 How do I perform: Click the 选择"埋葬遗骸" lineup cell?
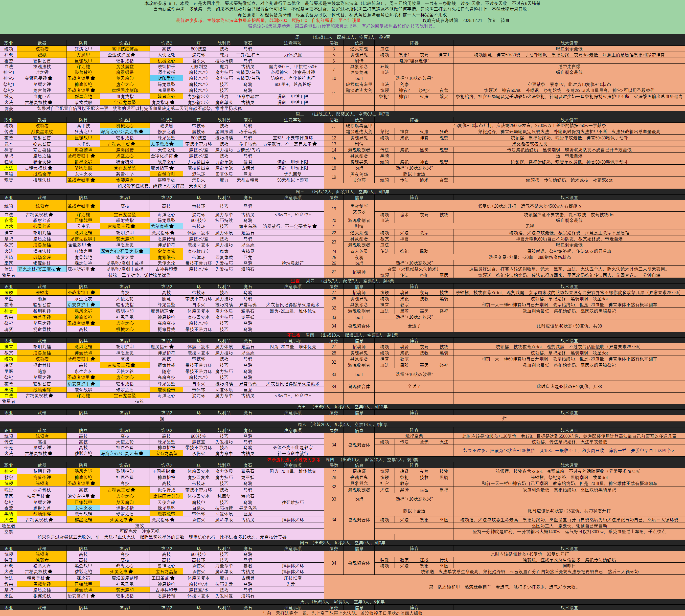(414, 61)
